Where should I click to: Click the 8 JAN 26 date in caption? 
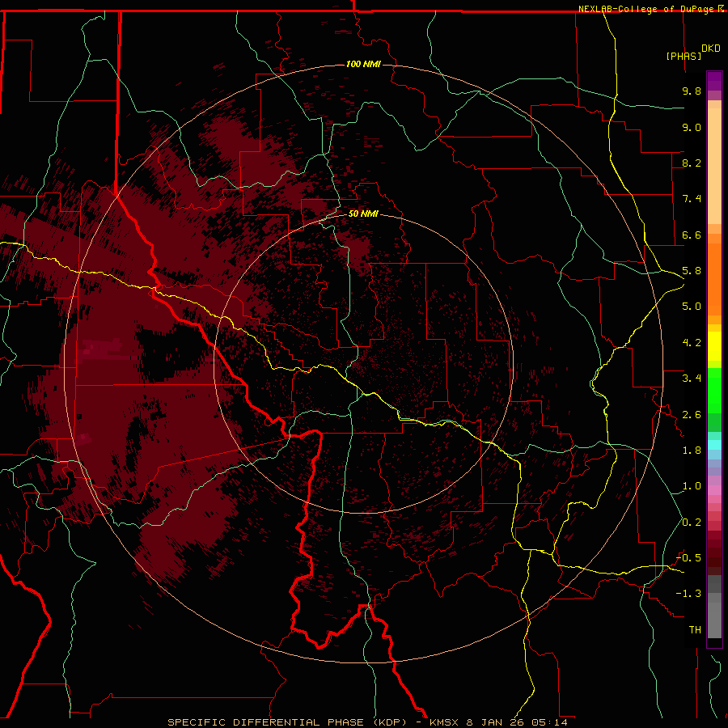tap(495, 722)
